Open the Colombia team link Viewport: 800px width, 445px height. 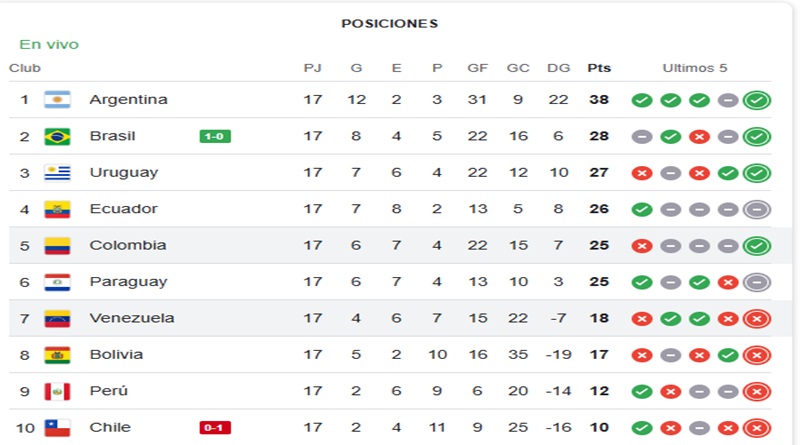coord(128,245)
